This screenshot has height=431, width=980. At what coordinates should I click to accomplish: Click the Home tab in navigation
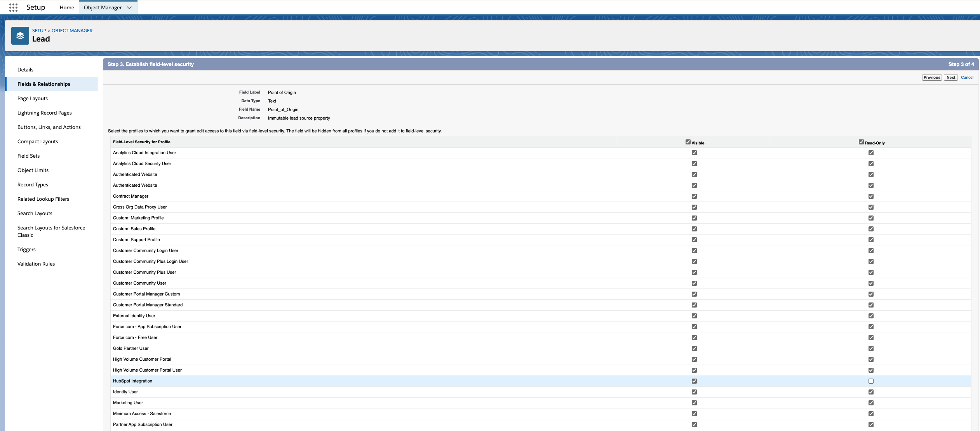66,7
